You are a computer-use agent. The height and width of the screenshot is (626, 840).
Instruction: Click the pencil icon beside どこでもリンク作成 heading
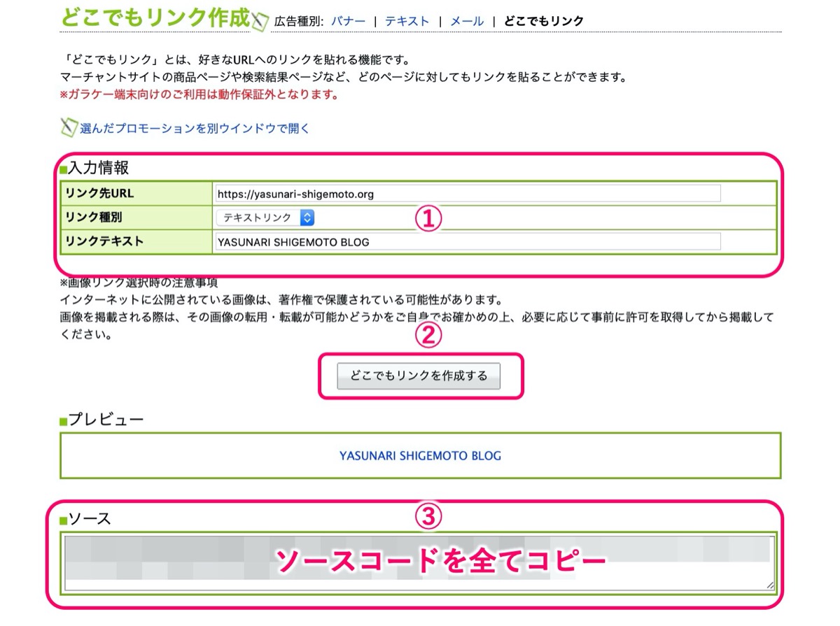(x=260, y=22)
